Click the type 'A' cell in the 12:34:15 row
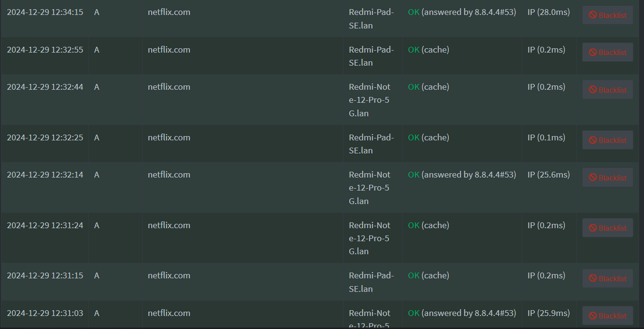This screenshot has height=329, width=644. 97,12
